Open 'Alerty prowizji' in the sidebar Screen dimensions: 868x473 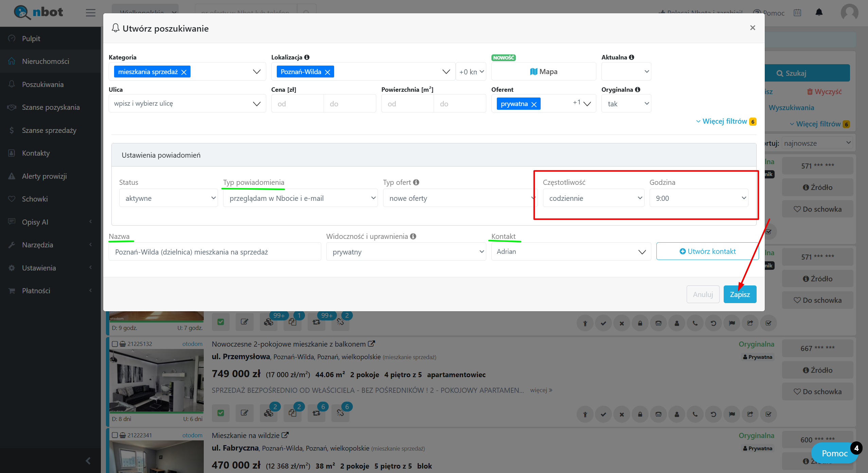tap(44, 176)
